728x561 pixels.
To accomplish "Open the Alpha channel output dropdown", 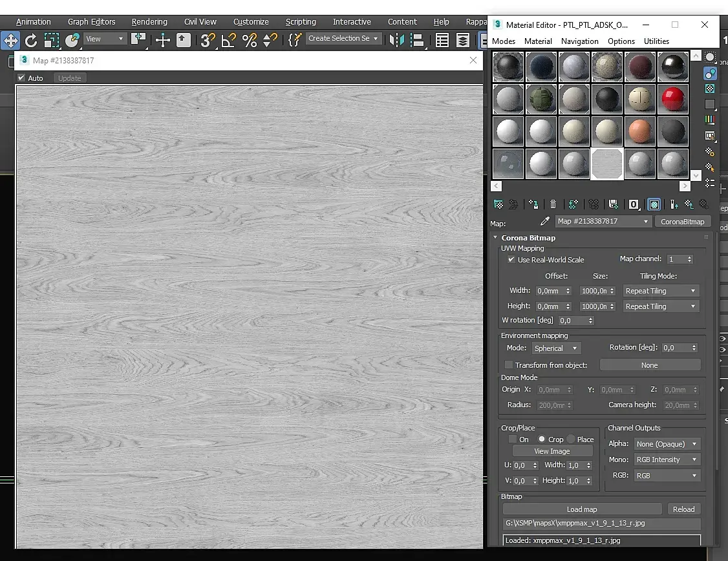I will [x=666, y=444].
